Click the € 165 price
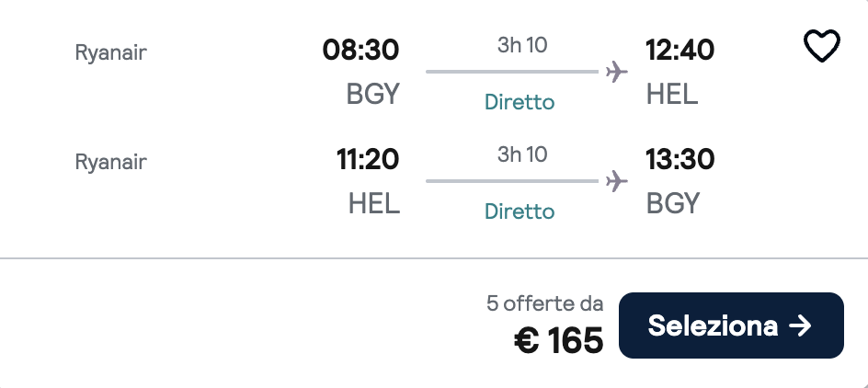Viewport: 868px width, 388px height. pos(559,340)
